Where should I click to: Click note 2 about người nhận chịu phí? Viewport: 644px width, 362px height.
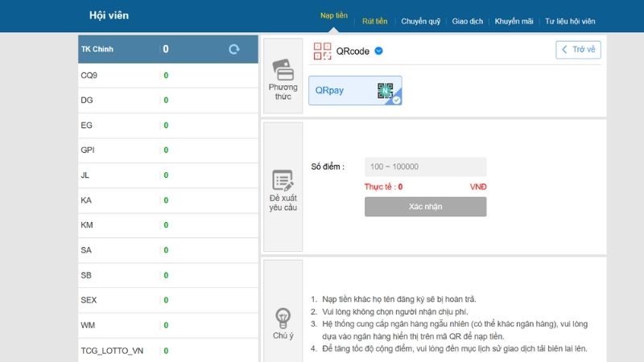coord(394,311)
